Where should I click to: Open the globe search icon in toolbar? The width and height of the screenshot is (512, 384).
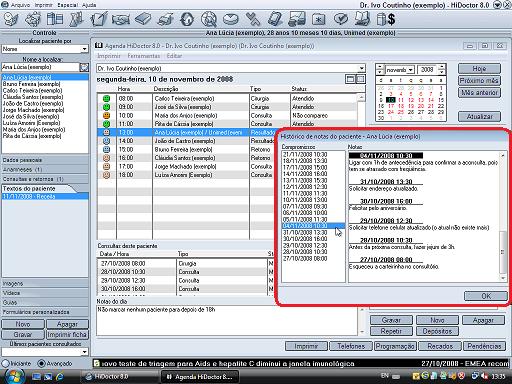pos(209,19)
